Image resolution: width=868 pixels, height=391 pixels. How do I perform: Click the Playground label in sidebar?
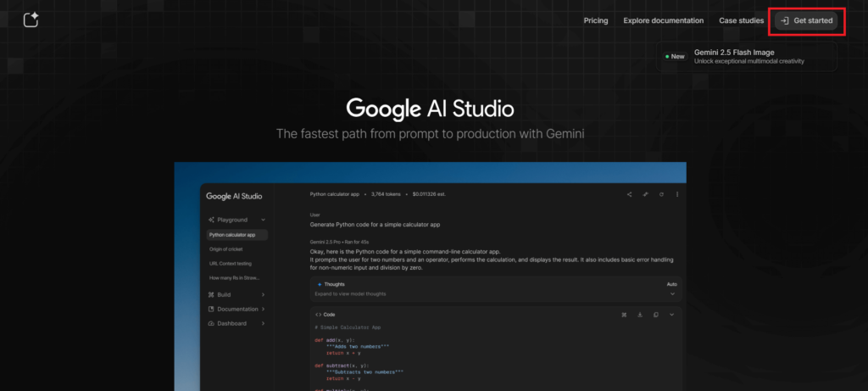(232, 220)
